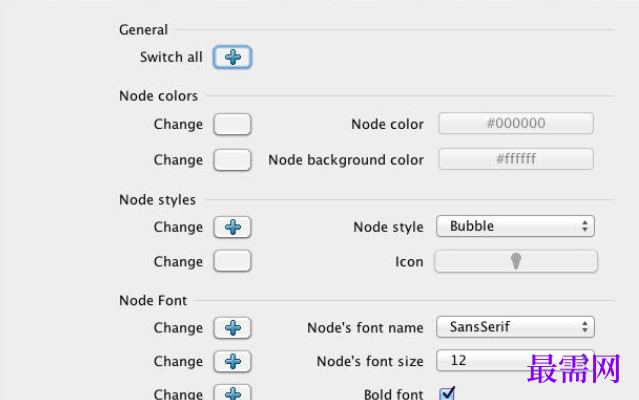This screenshot has width=639, height=400.
Task: Click the Node Font section header
Action: (x=153, y=301)
